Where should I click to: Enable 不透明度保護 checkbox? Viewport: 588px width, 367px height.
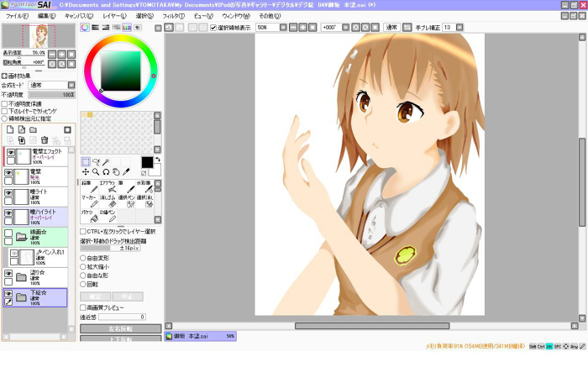coord(5,104)
